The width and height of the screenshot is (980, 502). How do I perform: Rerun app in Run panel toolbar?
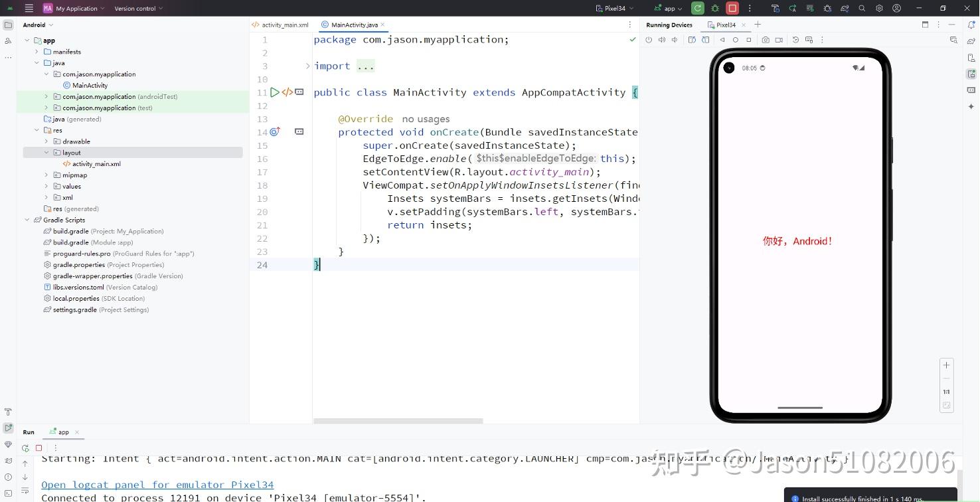coord(25,448)
